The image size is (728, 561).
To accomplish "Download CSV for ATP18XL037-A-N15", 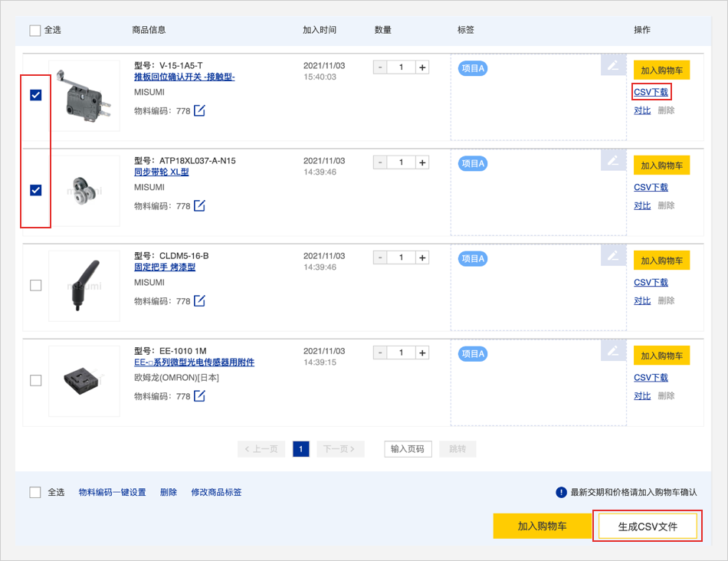I will [651, 187].
